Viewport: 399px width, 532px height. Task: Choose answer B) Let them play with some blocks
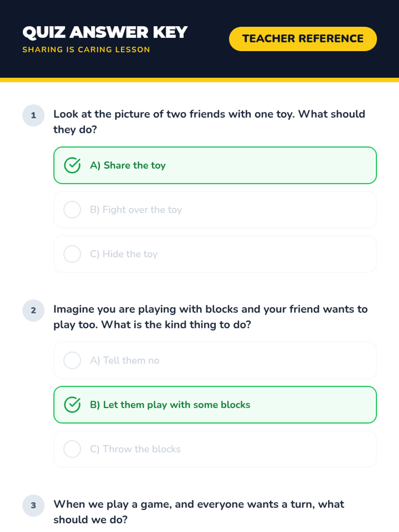(x=214, y=405)
